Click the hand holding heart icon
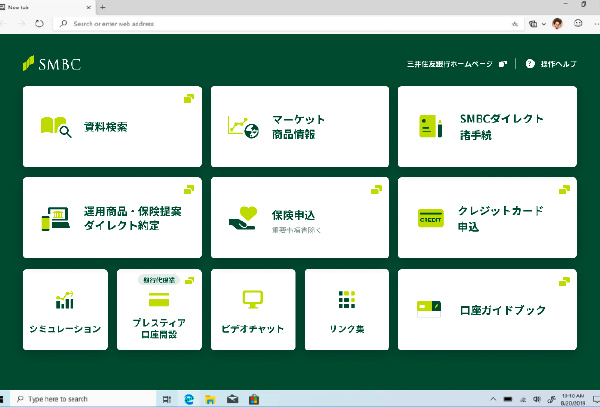600x407 pixels. [243, 218]
